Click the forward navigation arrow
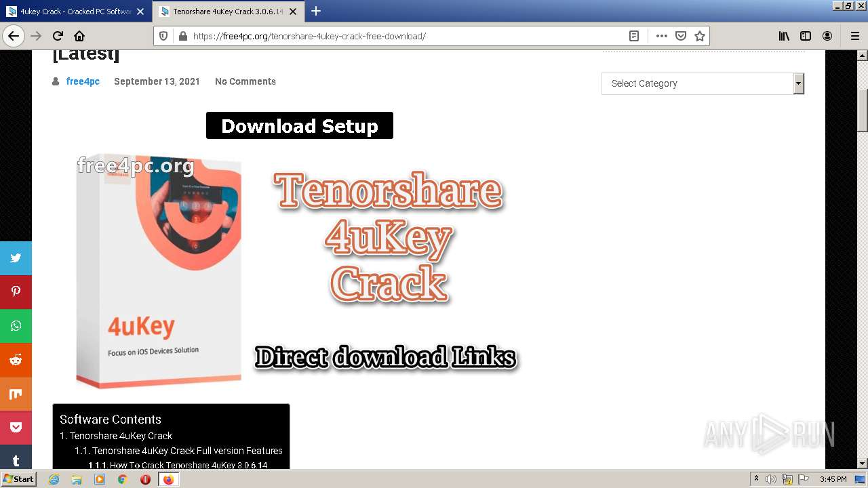 pos(36,36)
